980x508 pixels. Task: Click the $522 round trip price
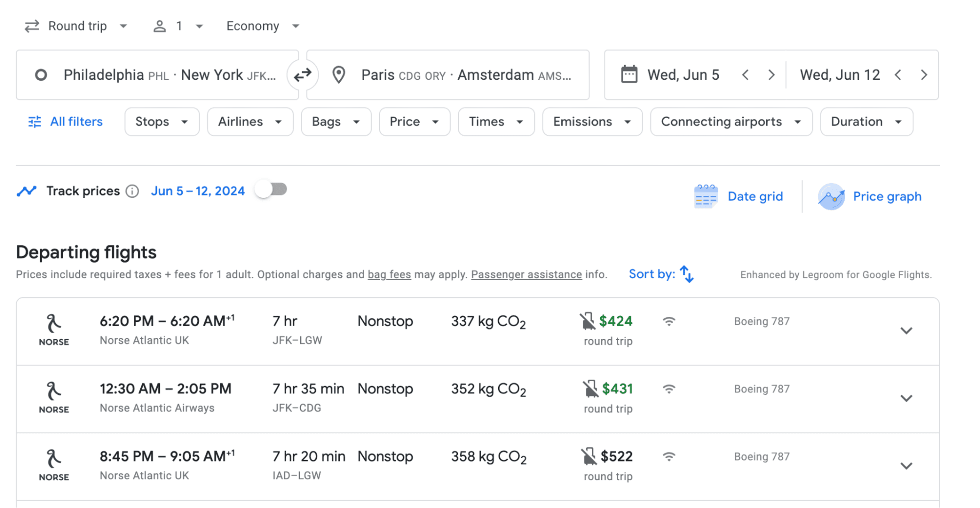[x=616, y=457]
